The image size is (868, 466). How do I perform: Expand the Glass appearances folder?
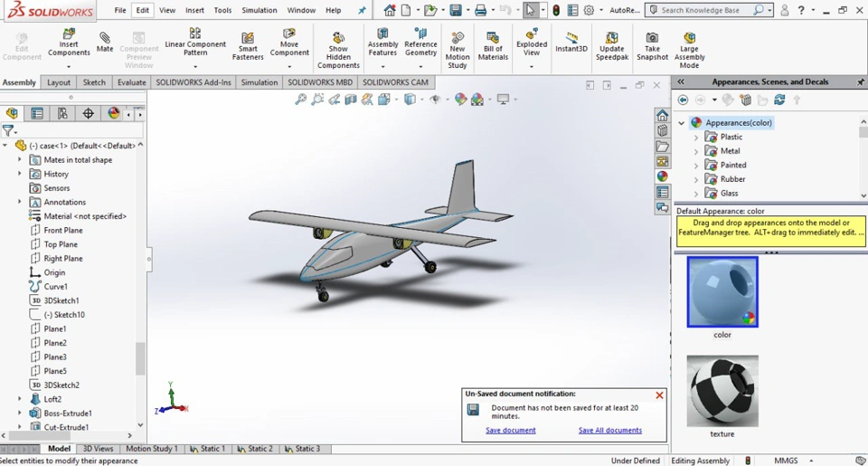[x=696, y=194]
